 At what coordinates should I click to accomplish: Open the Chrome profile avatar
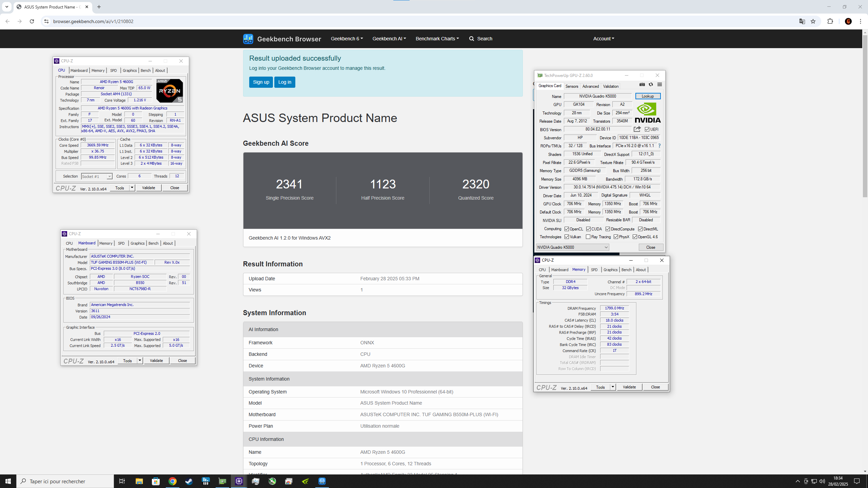(x=848, y=21)
